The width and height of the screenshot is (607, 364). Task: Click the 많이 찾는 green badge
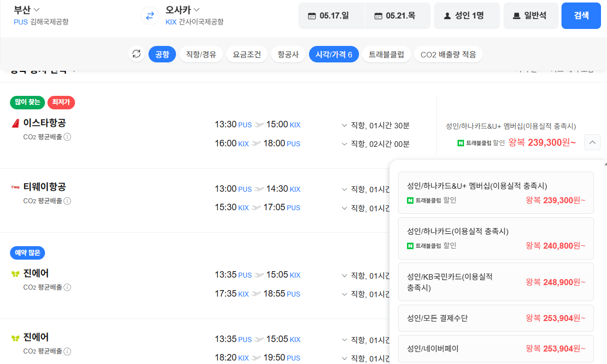tap(27, 102)
